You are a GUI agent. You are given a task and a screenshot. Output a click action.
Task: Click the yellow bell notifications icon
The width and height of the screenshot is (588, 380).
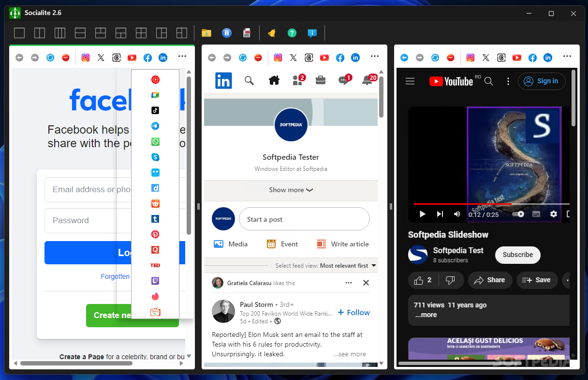point(272,33)
